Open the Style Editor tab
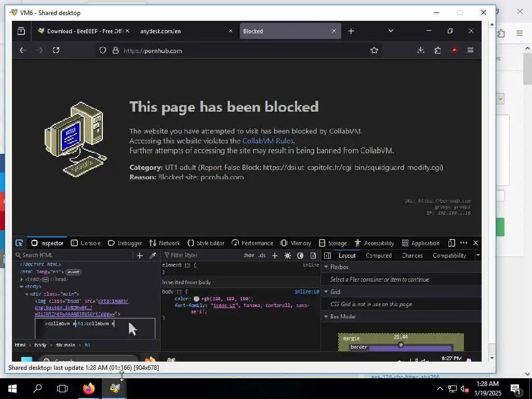The image size is (532, 399). click(x=206, y=243)
